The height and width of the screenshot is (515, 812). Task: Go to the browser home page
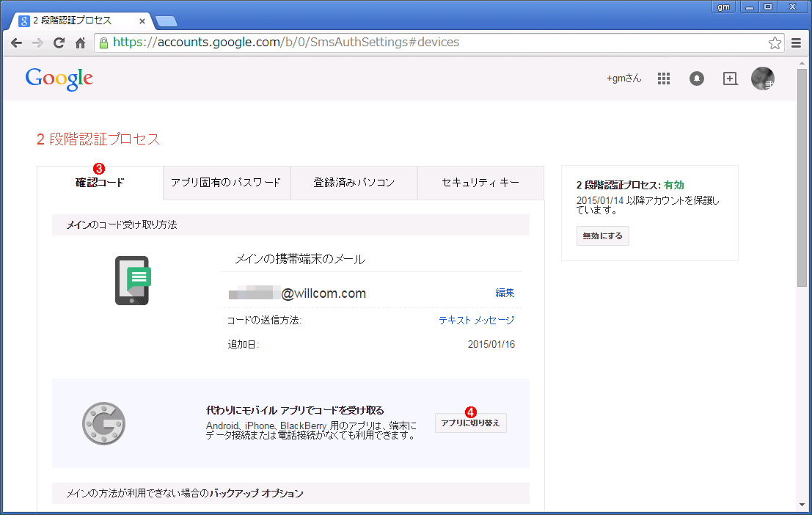81,43
